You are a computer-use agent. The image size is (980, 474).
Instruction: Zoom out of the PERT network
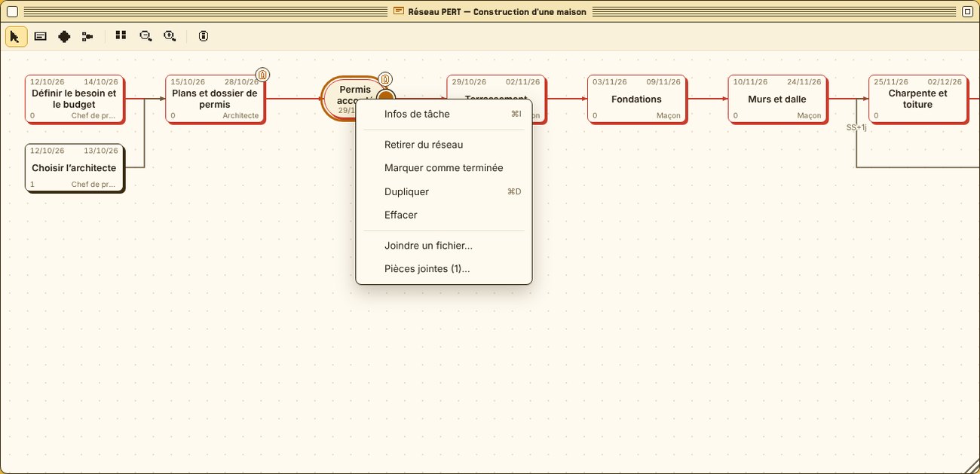(x=145, y=35)
